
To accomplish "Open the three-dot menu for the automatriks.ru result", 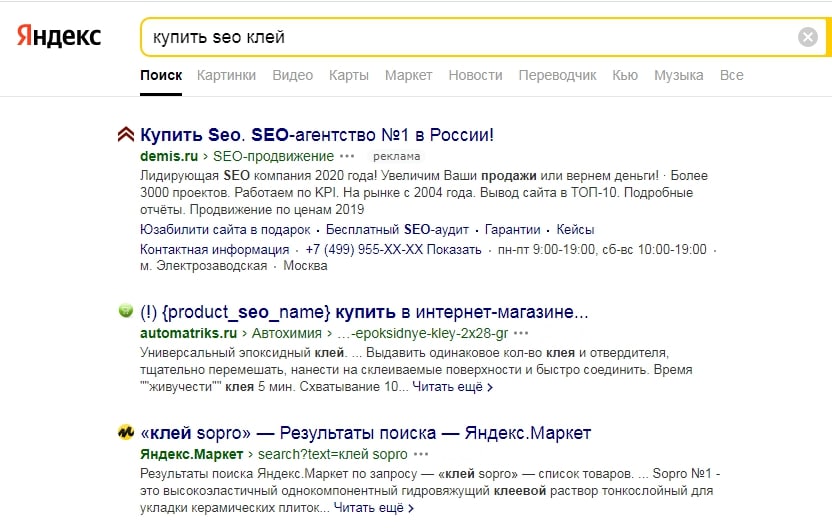I will pos(521,333).
